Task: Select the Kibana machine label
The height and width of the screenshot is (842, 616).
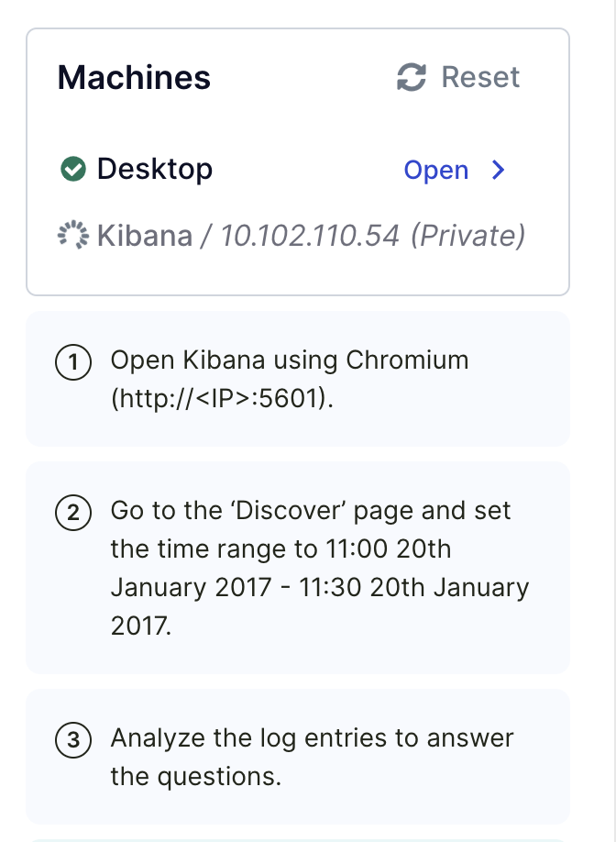Action: [x=144, y=236]
